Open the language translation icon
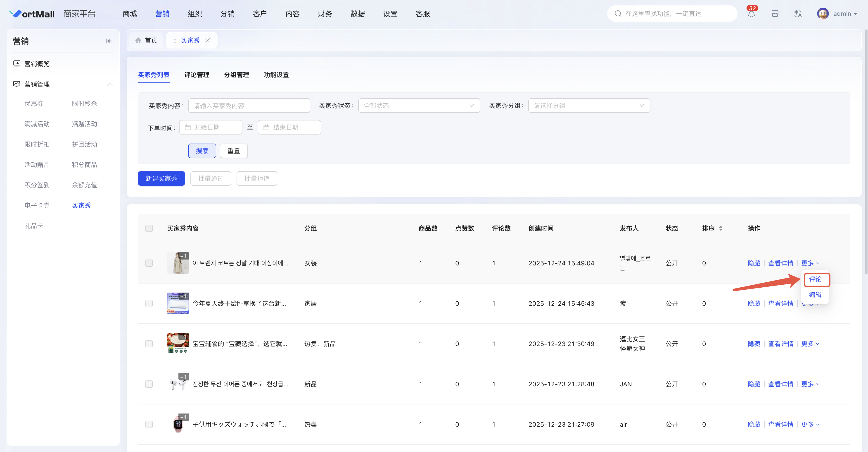 [x=798, y=14]
